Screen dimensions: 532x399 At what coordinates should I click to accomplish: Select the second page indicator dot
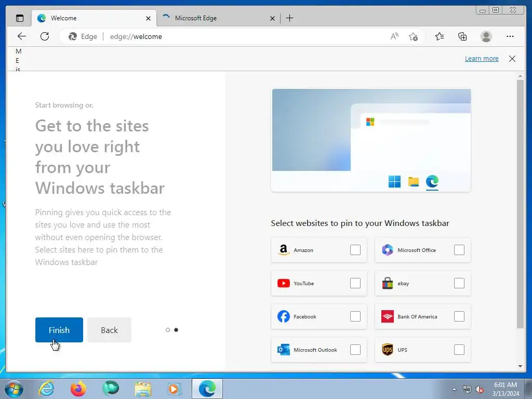(176, 330)
